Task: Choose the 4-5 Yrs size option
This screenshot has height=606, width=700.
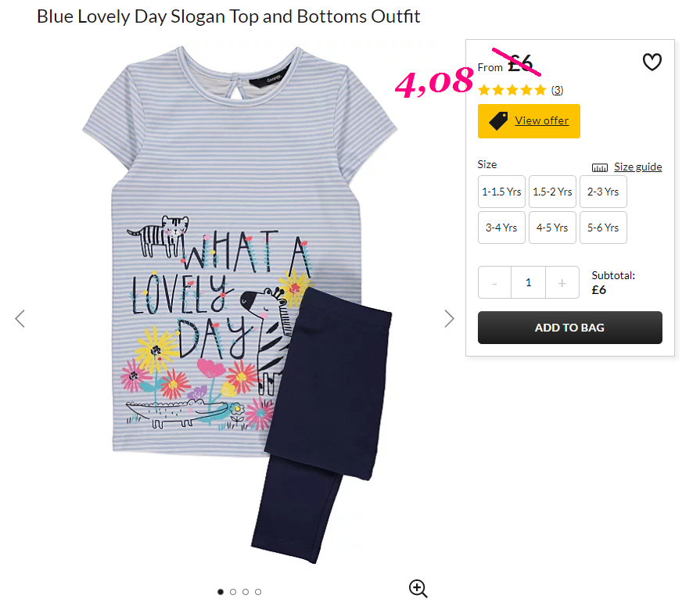Action: pyautogui.click(x=552, y=228)
